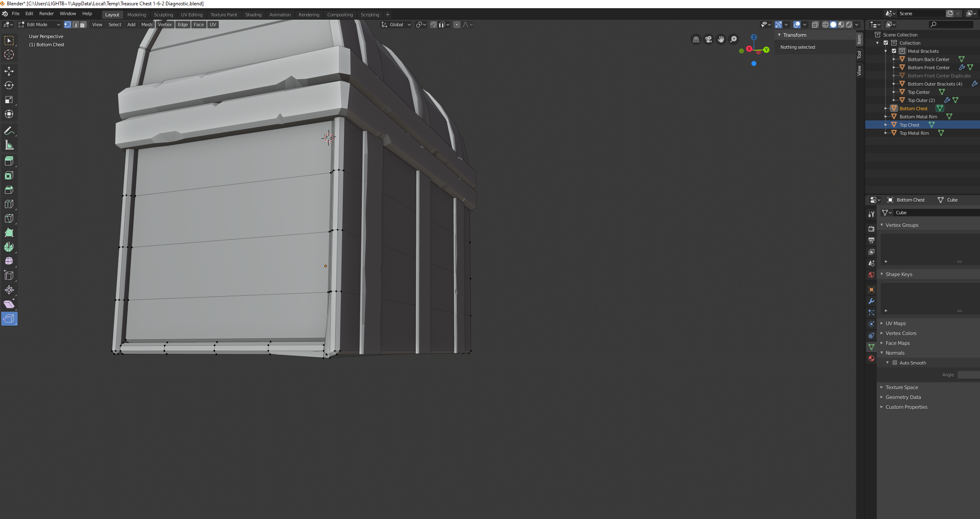
Task: Open the Global transform orientation dropdown
Action: tap(396, 25)
